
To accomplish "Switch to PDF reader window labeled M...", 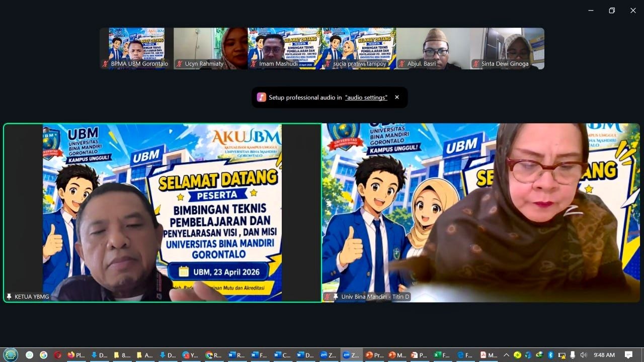I will point(489,355).
